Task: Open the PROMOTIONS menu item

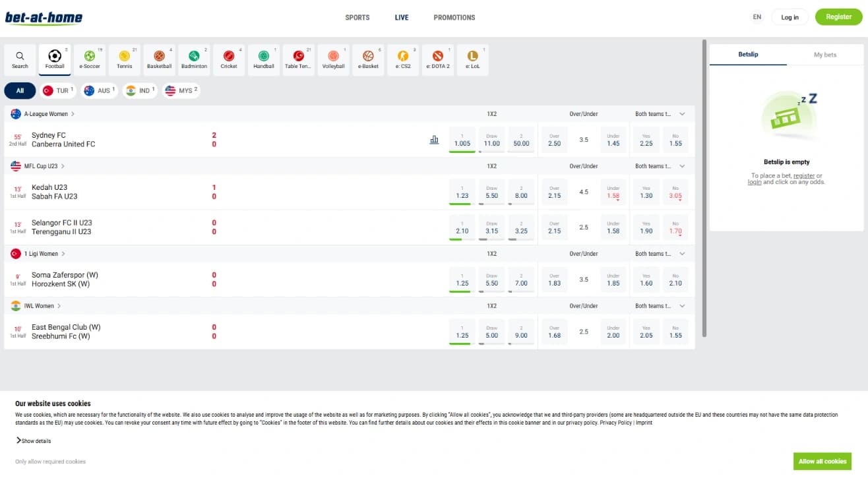Action: pyautogui.click(x=454, y=18)
